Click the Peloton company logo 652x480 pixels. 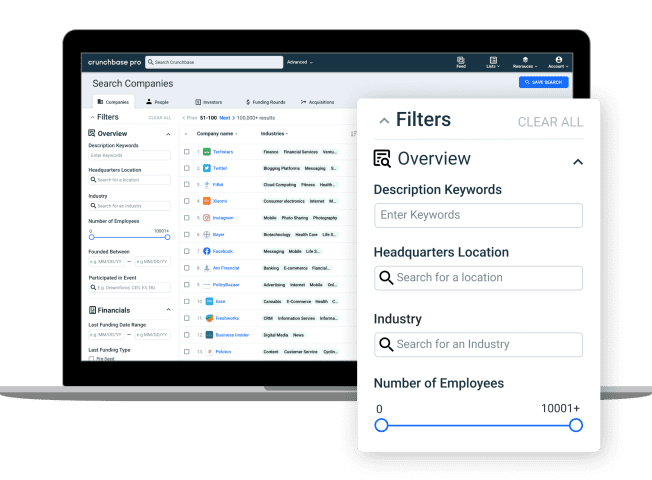coord(210,351)
